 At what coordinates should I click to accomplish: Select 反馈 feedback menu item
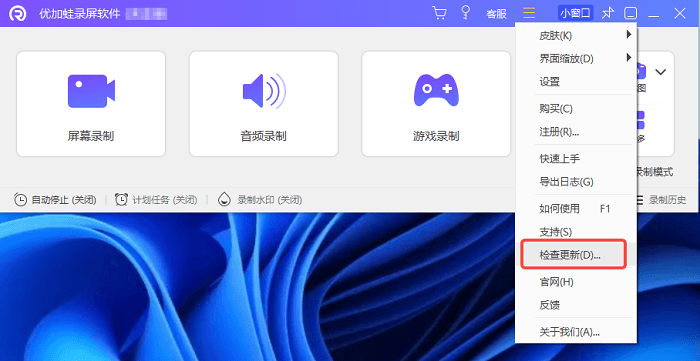(576, 305)
